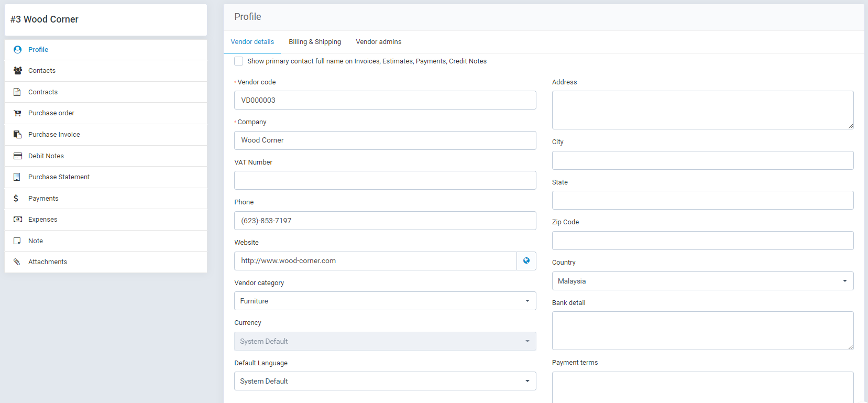This screenshot has width=868, height=403.
Task: Click the Contracts document icon
Action: (x=17, y=92)
